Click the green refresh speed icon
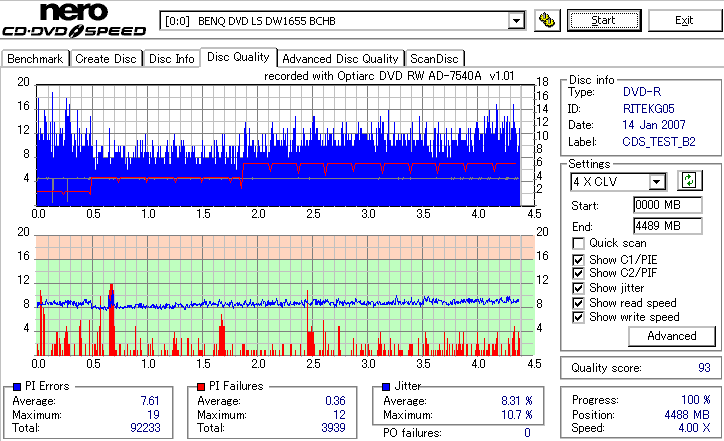This screenshot has width=724, height=441. tap(689, 181)
